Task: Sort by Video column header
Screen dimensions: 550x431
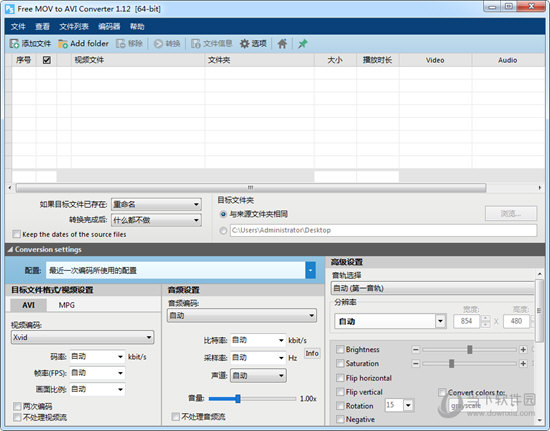Action: (435, 60)
